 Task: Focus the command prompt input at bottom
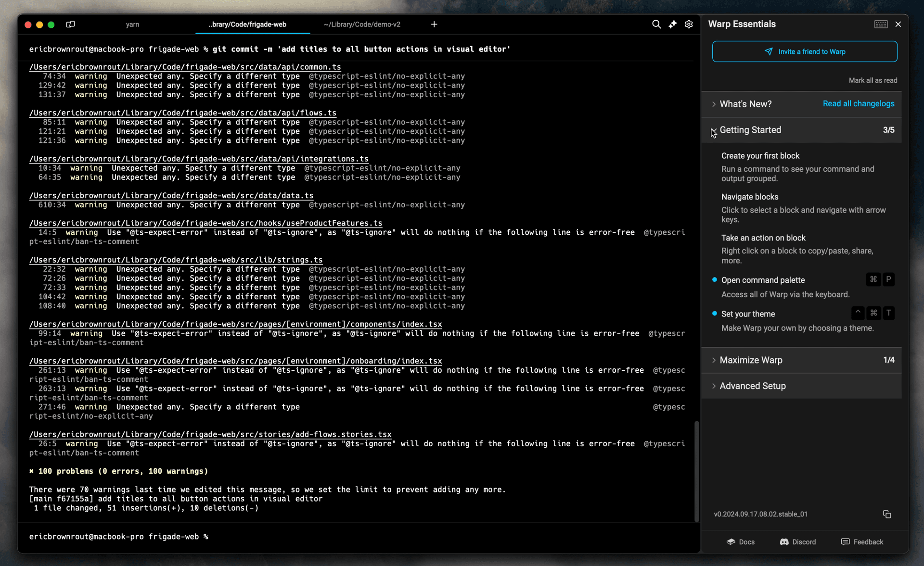click(359, 537)
